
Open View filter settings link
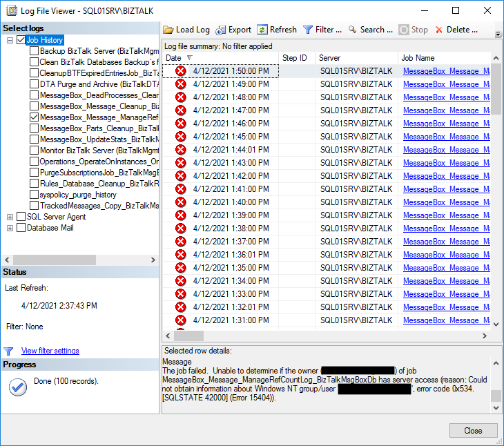pyautogui.click(x=50, y=351)
